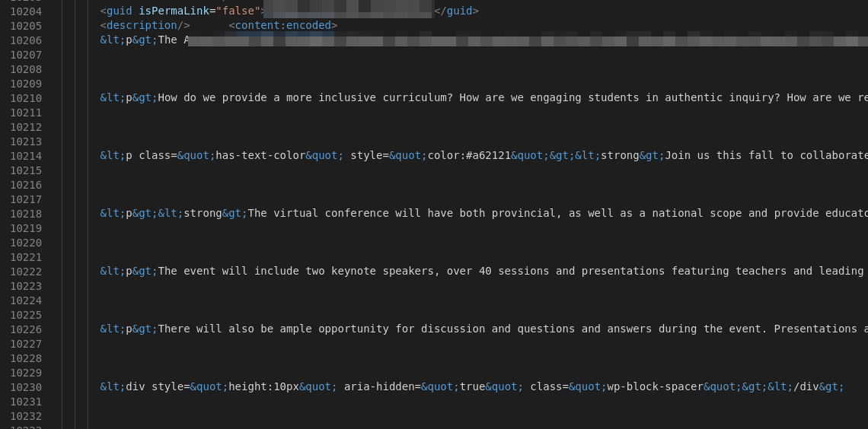This screenshot has width=868, height=429.
Task: Select line number 10226 in the gutter
Action: (x=25, y=329)
